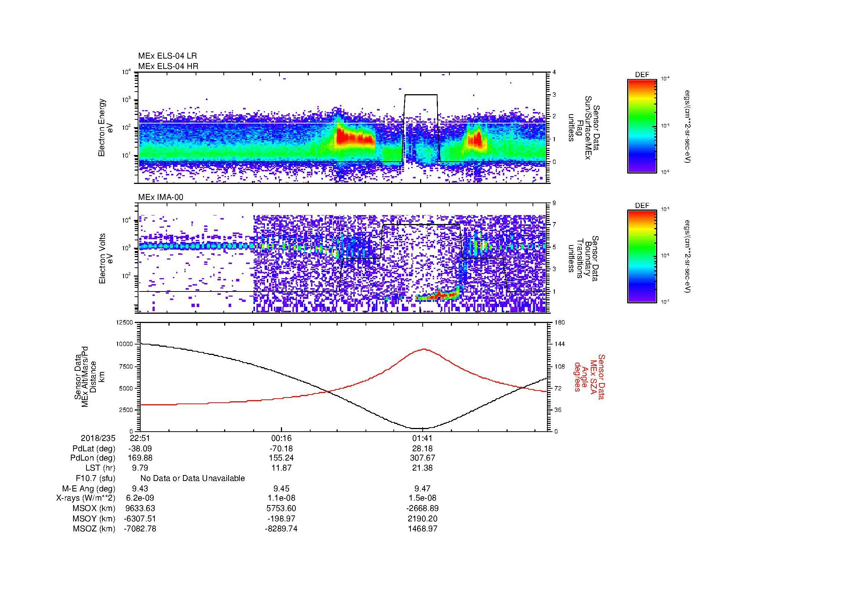Click the 144 degree SZA axis tick

click(x=560, y=344)
